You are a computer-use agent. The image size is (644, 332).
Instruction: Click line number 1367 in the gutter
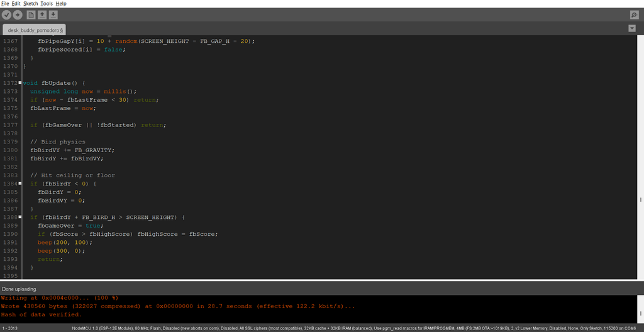(9, 41)
